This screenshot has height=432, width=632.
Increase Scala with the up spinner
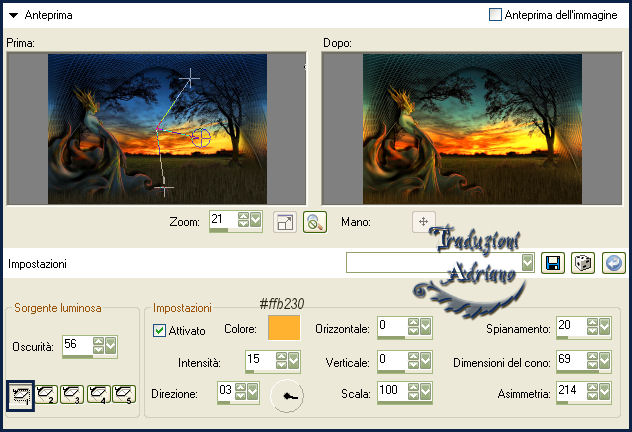click(x=413, y=387)
